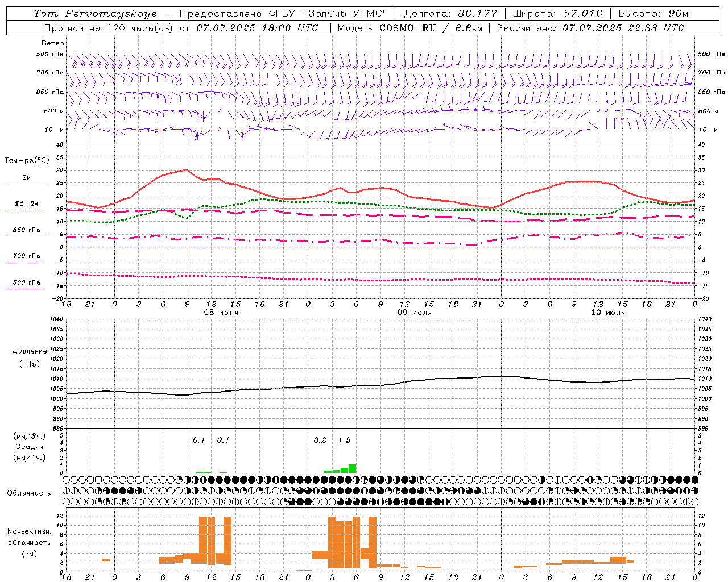
Task: Click the 'Облачность' cloudiness label
Action: pyautogui.click(x=29, y=493)
